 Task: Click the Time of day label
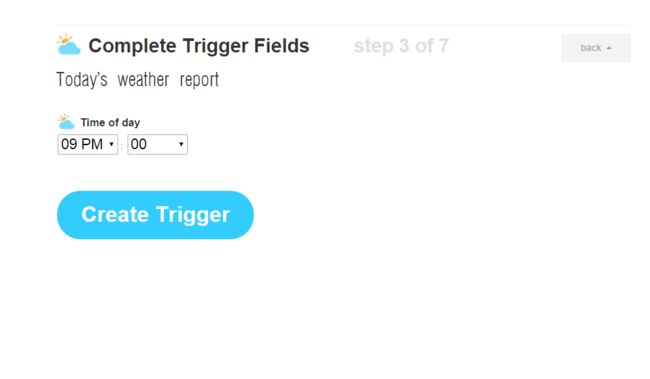tap(110, 122)
